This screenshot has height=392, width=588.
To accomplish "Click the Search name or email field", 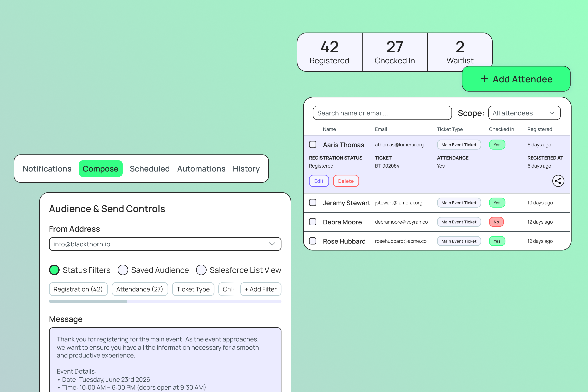I will [x=382, y=113].
